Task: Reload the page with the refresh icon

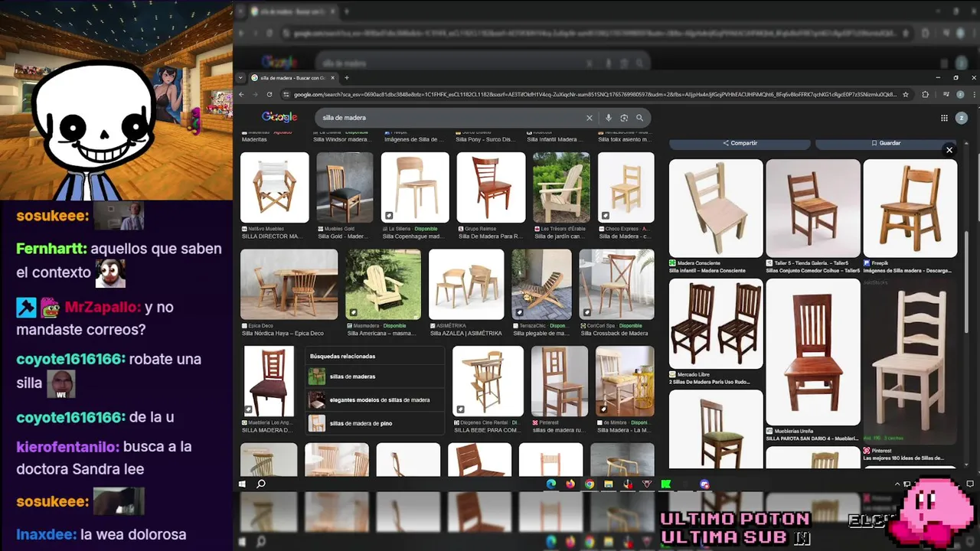Action: [x=269, y=94]
